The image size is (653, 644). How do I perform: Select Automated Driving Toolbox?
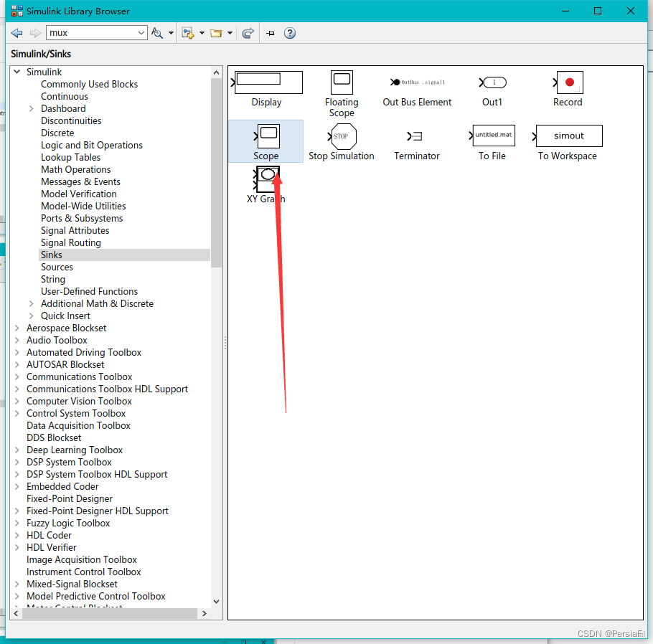[84, 352]
